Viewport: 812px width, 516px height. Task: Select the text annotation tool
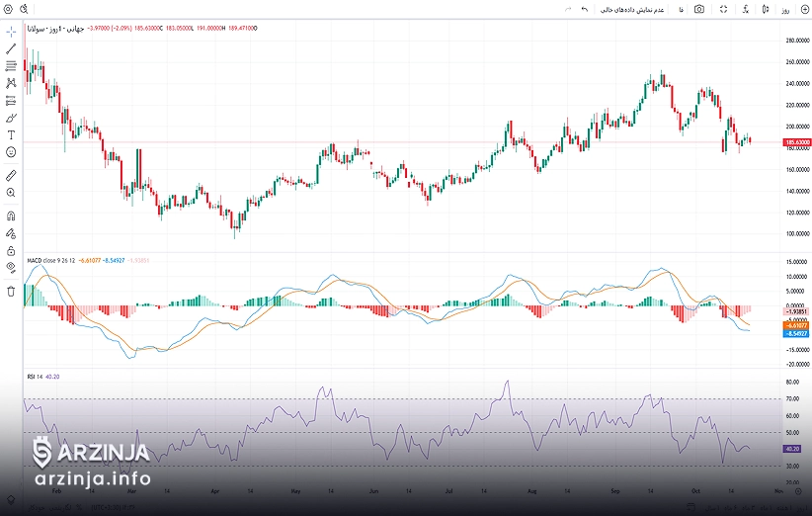(x=11, y=134)
